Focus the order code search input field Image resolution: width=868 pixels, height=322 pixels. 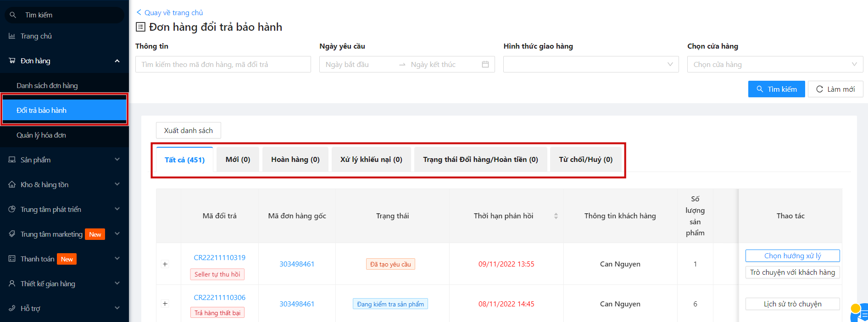click(223, 65)
